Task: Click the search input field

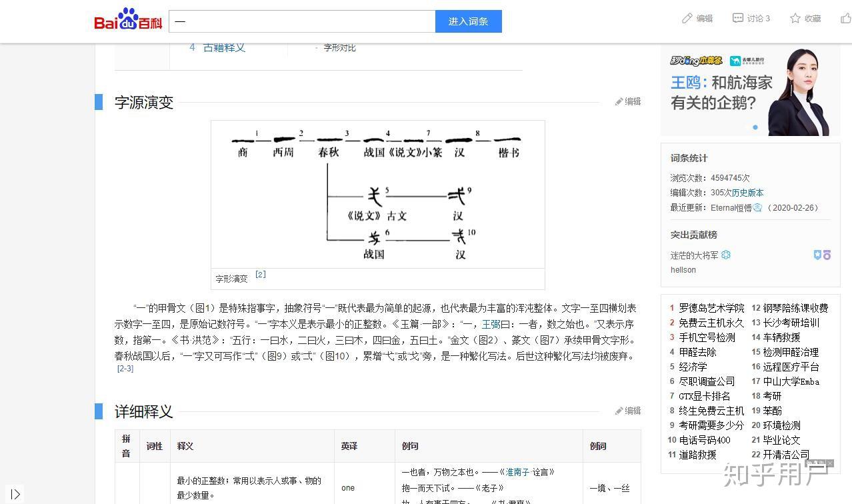Action: (x=302, y=21)
